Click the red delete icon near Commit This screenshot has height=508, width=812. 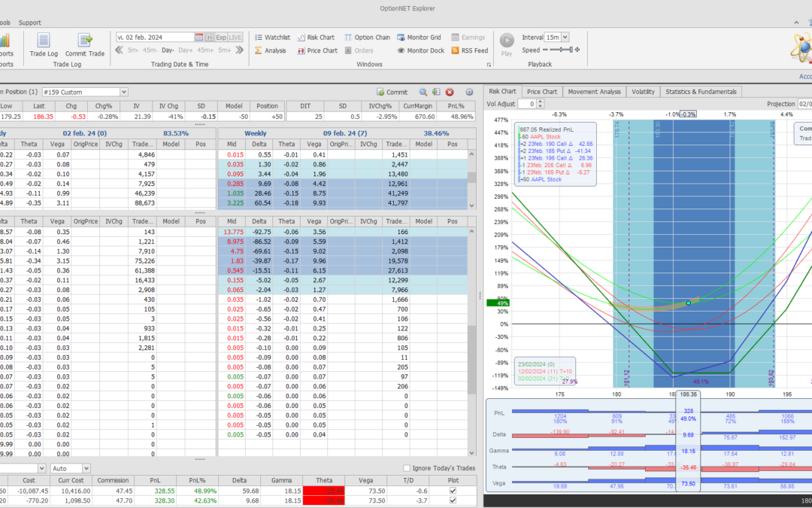point(450,92)
